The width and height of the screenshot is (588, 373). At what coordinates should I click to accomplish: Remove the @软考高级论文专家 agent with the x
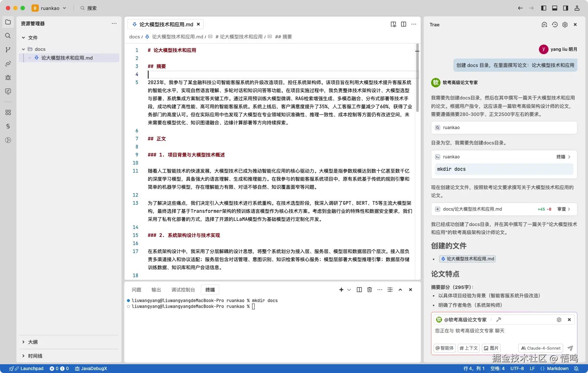tap(569, 320)
